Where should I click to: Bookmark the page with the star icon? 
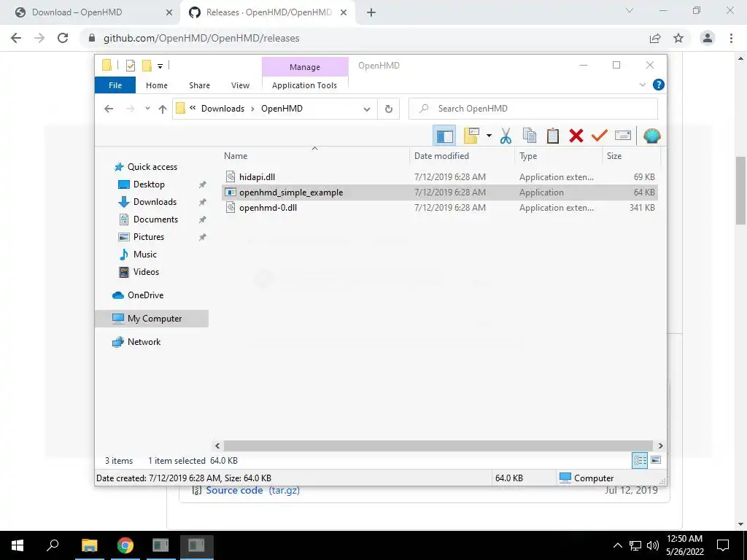point(678,38)
